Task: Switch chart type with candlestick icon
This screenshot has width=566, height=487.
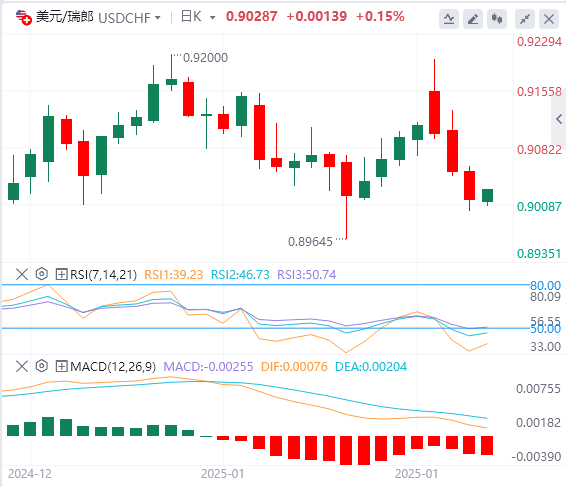Action: (497, 19)
